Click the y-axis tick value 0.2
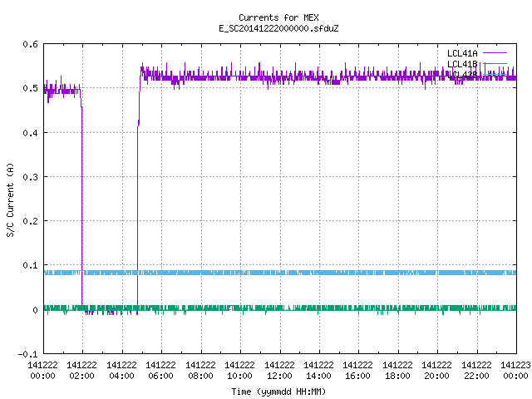 click(30, 221)
